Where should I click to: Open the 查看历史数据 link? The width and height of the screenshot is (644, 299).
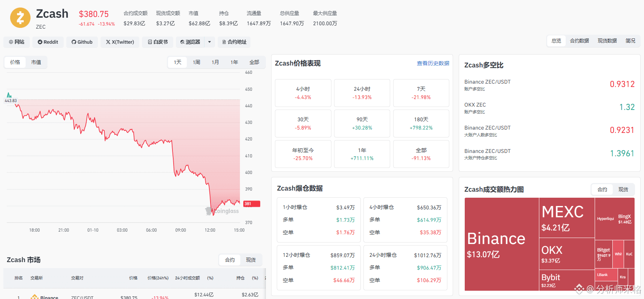click(x=433, y=63)
